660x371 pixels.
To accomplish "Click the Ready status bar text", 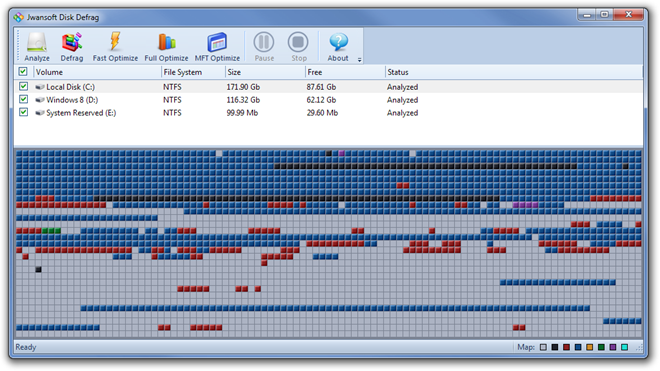I will tap(26, 347).
